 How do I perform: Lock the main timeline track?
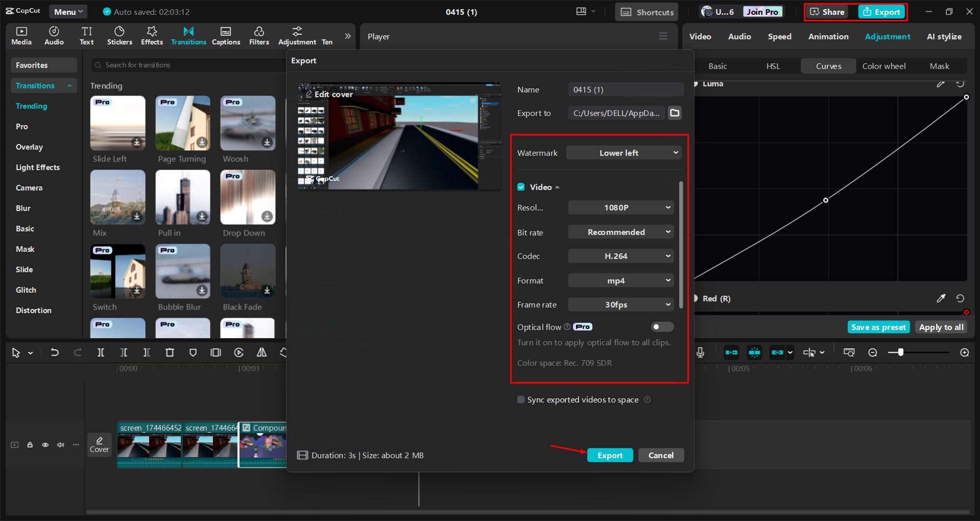(30, 445)
